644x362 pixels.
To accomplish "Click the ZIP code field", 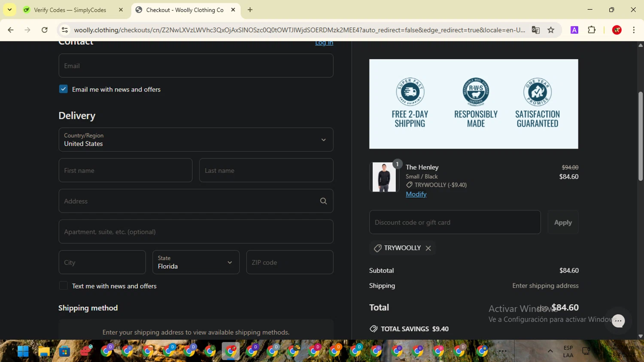I will [x=290, y=262].
